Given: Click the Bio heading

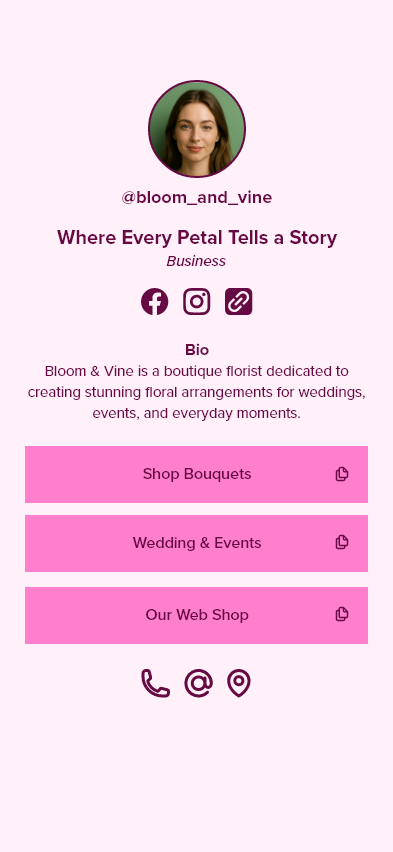Looking at the screenshot, I should tap(197, 349).
